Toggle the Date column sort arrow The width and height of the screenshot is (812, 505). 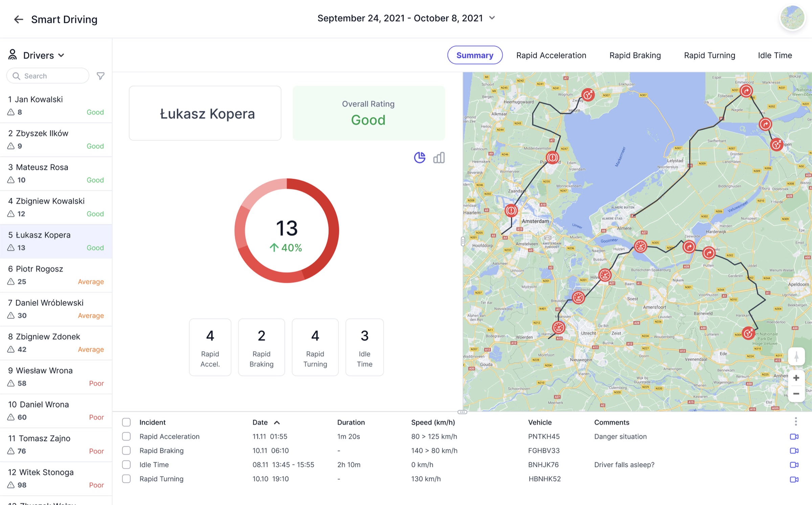[x=277, y=422]
